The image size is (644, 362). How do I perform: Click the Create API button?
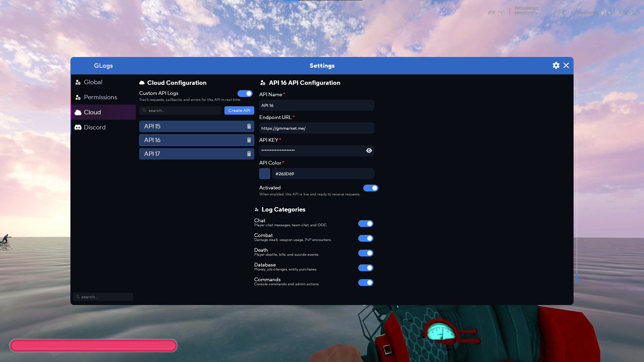[x=239, y=110]
